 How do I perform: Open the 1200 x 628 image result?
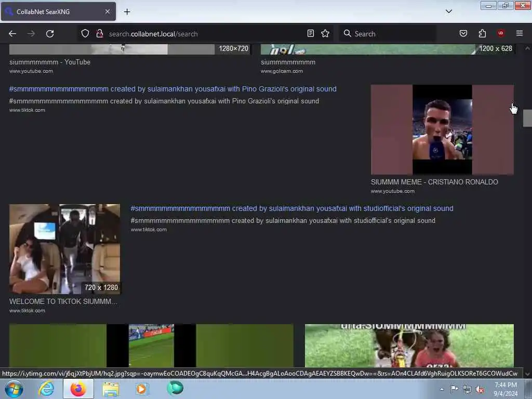tap(387, 49)
